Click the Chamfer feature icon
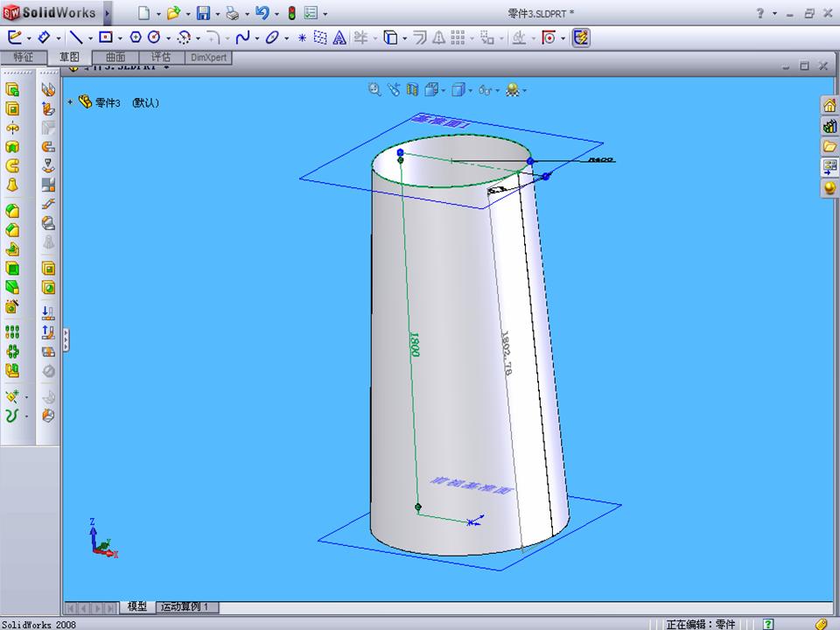 [x=12, y=230]
